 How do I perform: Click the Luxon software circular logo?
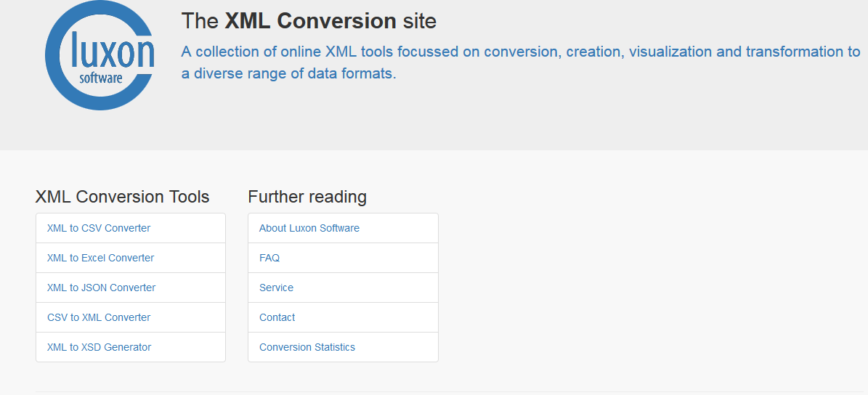coord(100,55)
